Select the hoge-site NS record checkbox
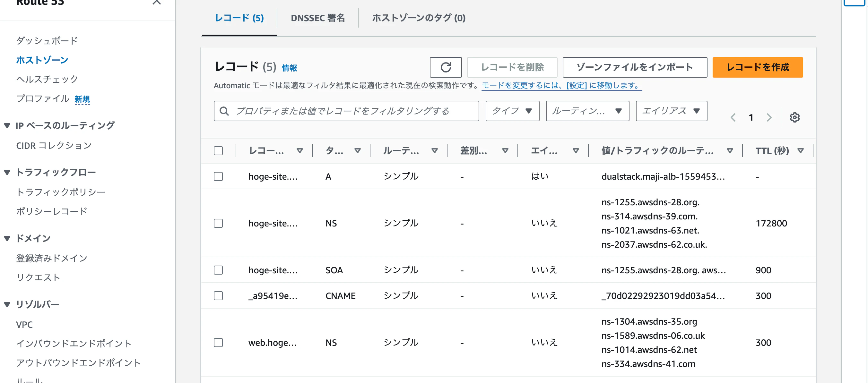 (218, 223)
